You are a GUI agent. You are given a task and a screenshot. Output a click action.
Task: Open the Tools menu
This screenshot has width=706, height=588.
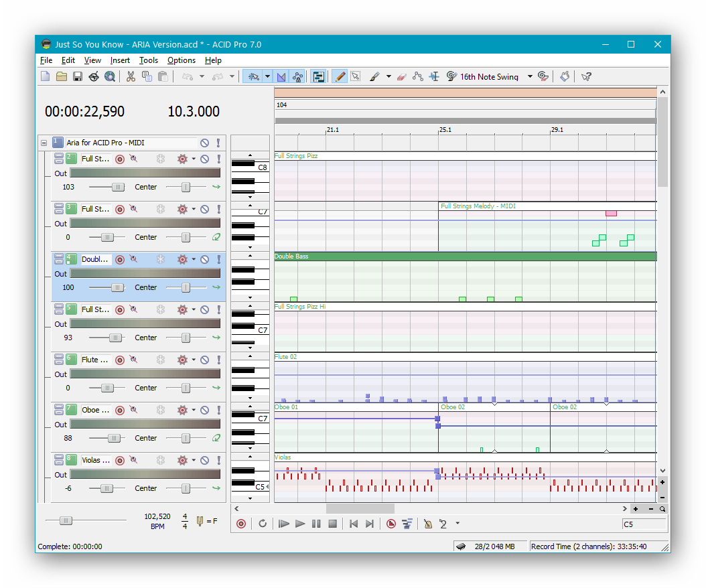(x=148, y=60)
